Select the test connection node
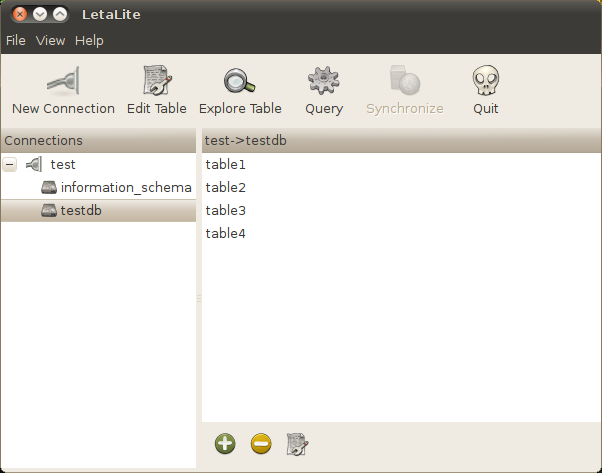The height and width of the screenshot is (473, 602). 62,164
